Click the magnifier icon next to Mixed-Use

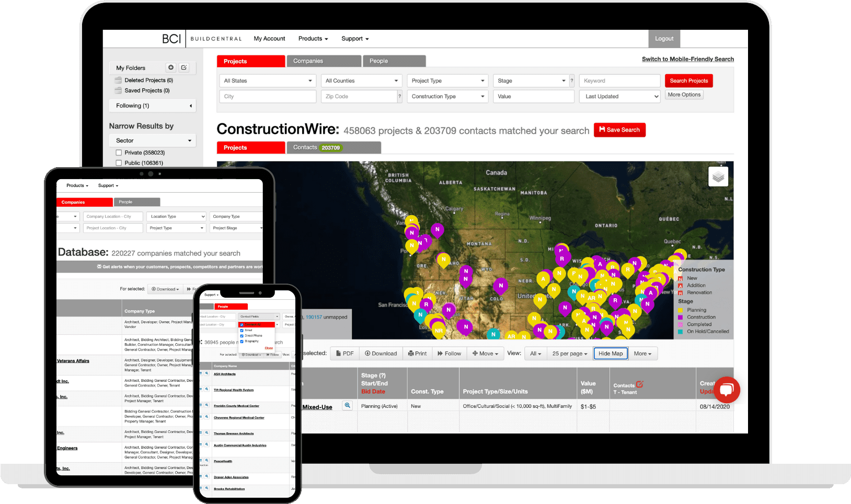point(347,405)
